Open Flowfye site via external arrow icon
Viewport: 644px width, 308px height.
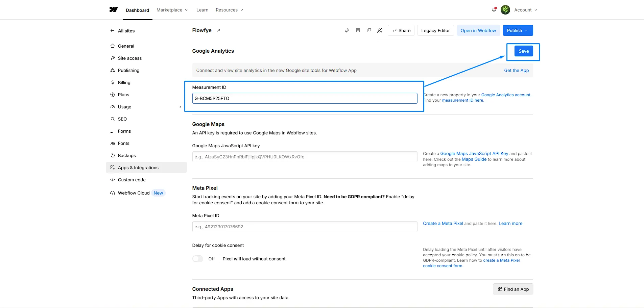[x=218, y=30]
